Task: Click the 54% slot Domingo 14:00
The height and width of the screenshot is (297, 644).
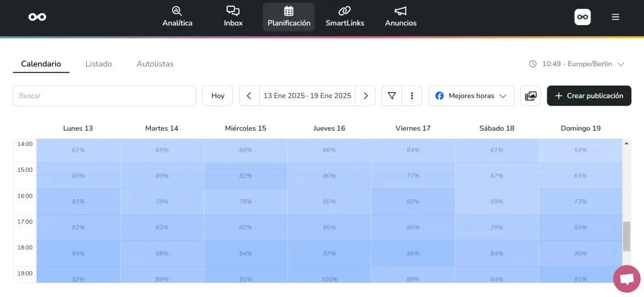Action: coord(580,150)
